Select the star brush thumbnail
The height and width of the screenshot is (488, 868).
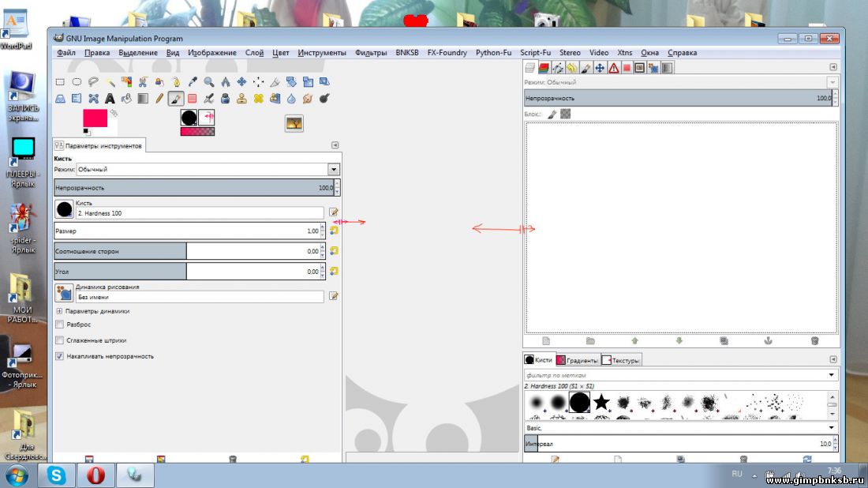[601, 402]
